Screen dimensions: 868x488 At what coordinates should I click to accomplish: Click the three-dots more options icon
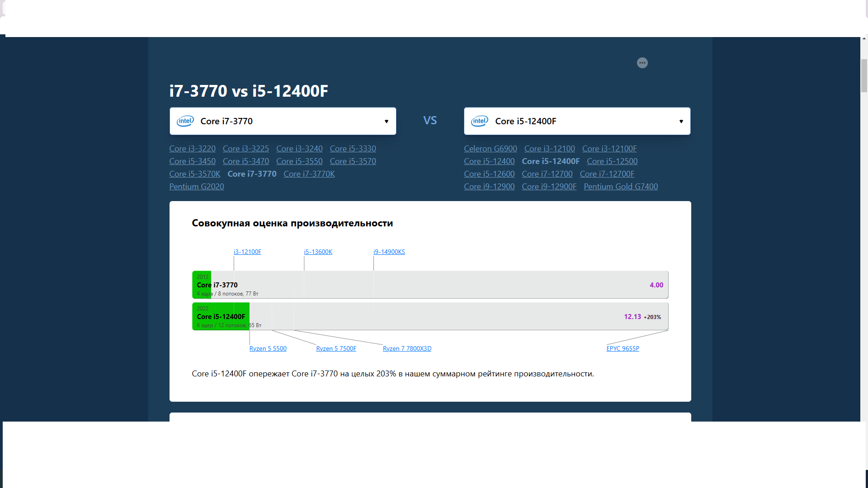642,63
